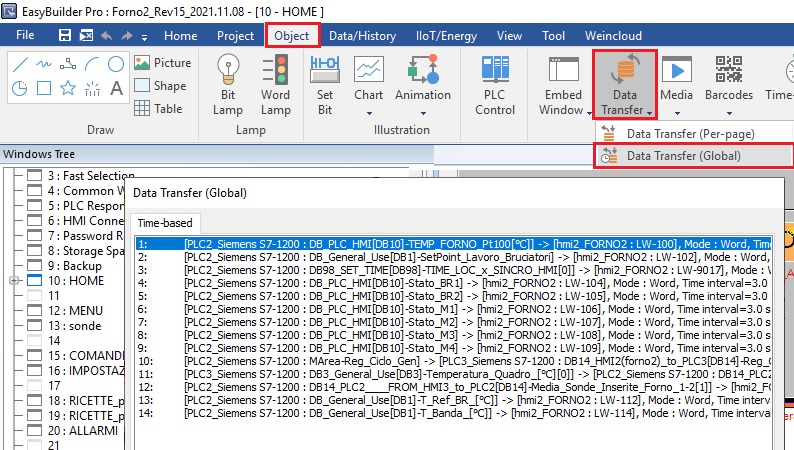Open the Animation tool

pos(423,85)
